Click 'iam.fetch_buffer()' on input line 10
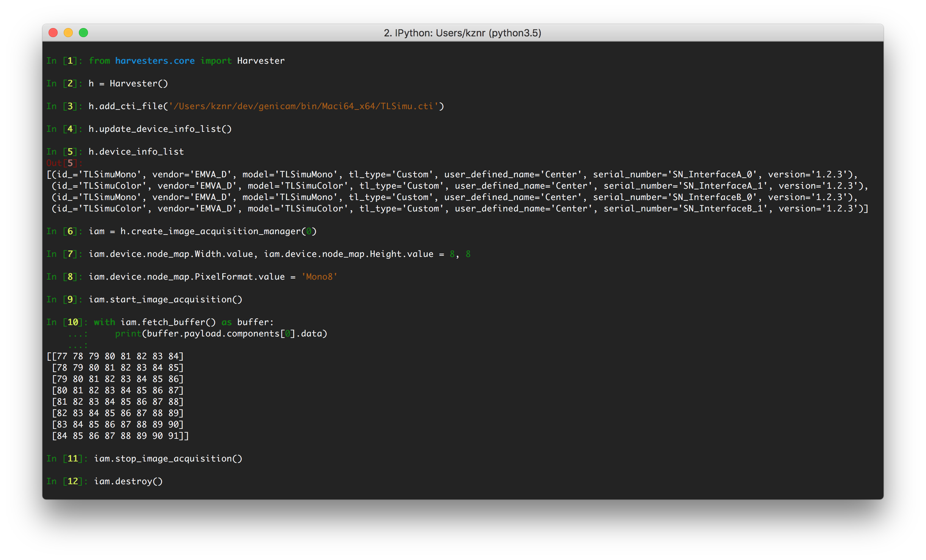Image resolution: width=926 pixels, height=560 pixels. [x=168, y=322]
